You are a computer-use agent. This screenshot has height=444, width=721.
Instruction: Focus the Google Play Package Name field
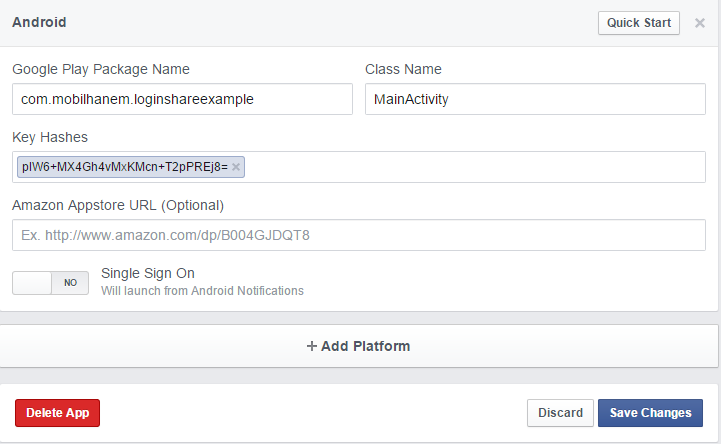pyautogui.click(x=183, y=99)
